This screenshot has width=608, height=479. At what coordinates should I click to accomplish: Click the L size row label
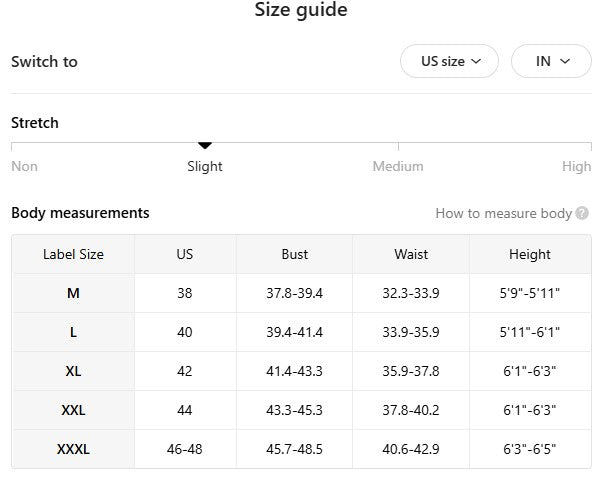click(73, 332)
